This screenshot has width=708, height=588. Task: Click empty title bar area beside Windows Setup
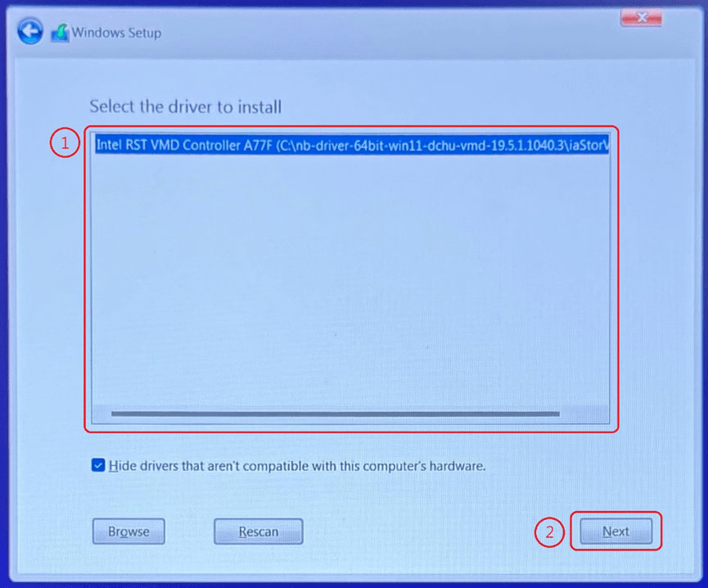point(368,33)
